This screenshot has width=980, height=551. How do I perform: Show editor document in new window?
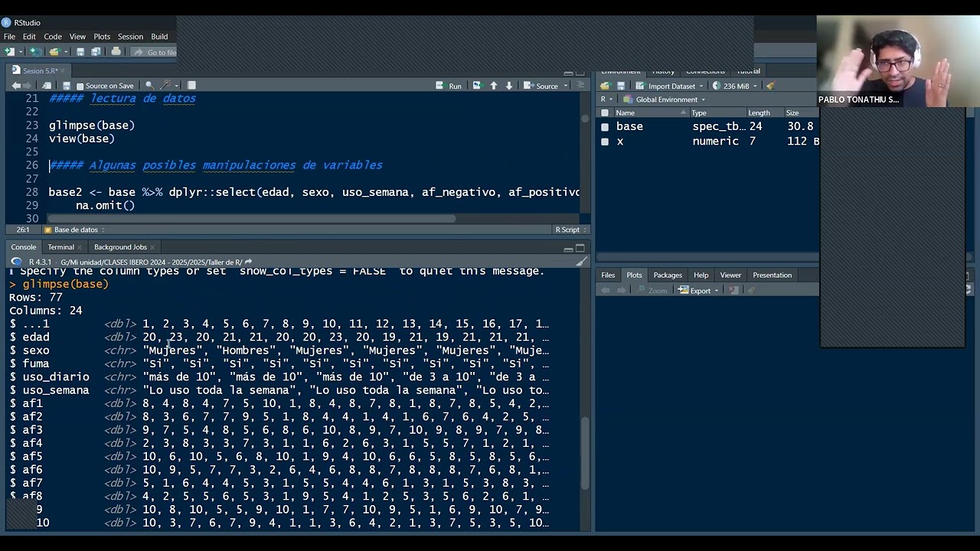point(47,86)
